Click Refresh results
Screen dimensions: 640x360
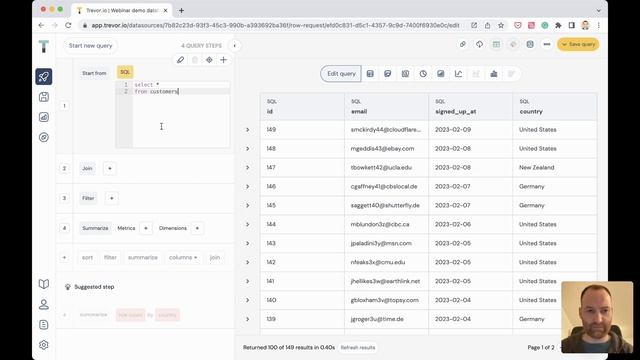click(x=358, y=348)
